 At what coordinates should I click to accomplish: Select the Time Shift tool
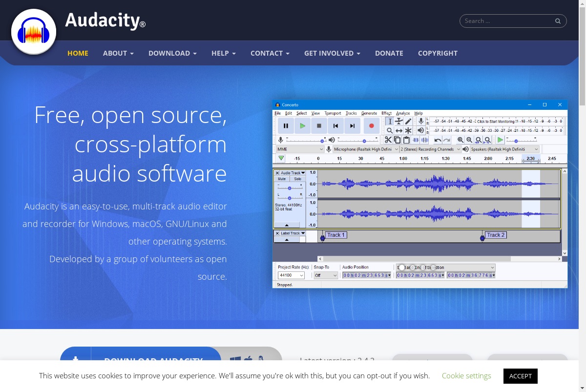(x=399, y=130)
